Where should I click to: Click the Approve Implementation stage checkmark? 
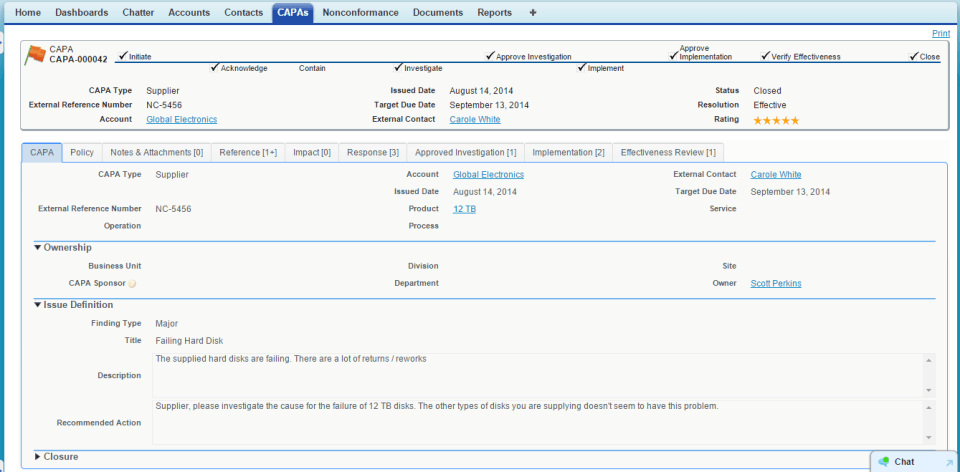(x=673, y=56)
